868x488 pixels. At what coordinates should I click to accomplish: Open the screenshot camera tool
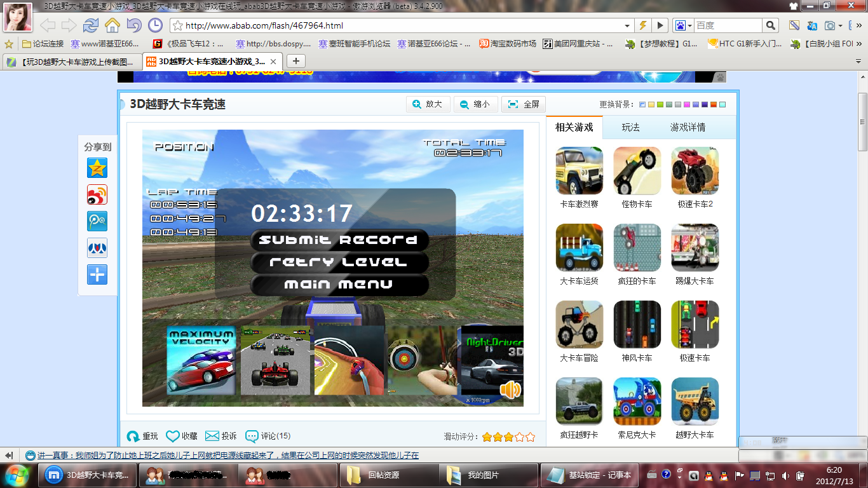829,25
